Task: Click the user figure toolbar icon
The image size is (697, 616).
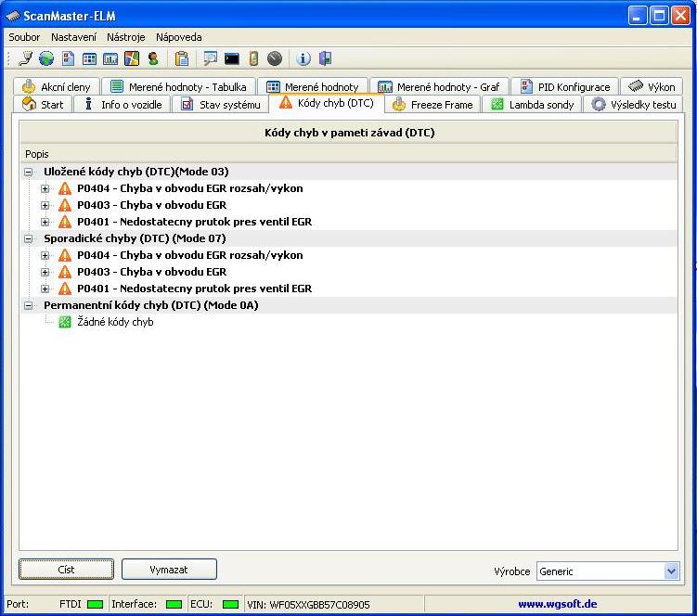Action: (x=153, y=58)
